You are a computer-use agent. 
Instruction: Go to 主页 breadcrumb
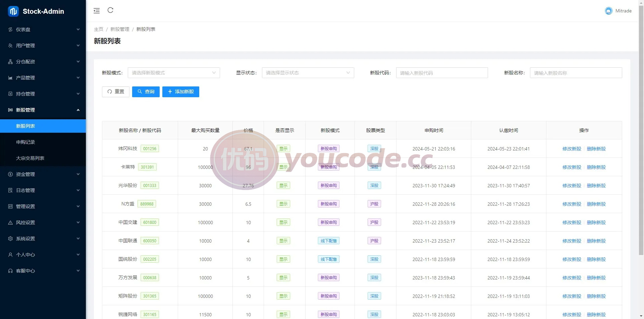click(x=99, y=29)
